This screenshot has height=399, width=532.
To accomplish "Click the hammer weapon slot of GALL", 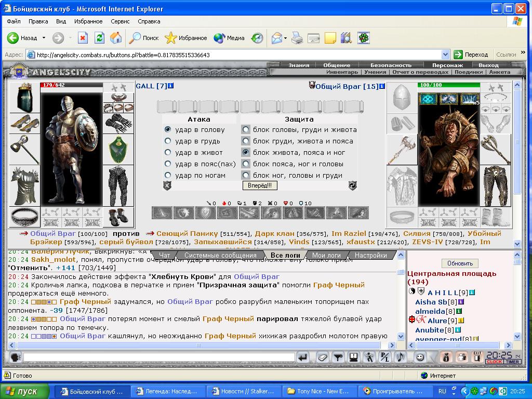I will [24, 149].
